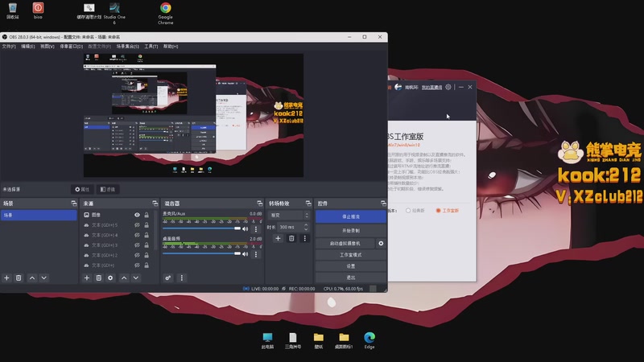This screenshot has height=362, width=644.
Task: Click the transition duration 300 ms field
Action: pyautogui.click(x=290, y=227)
